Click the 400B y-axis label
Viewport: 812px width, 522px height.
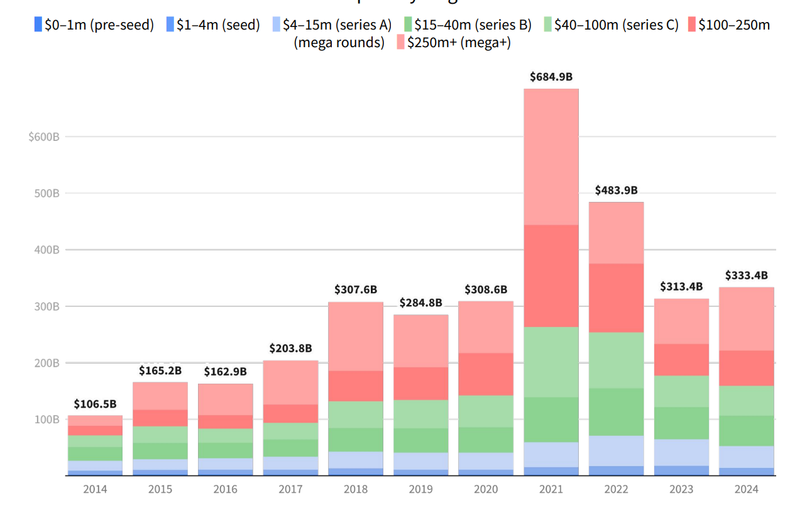tap(47, 250)
